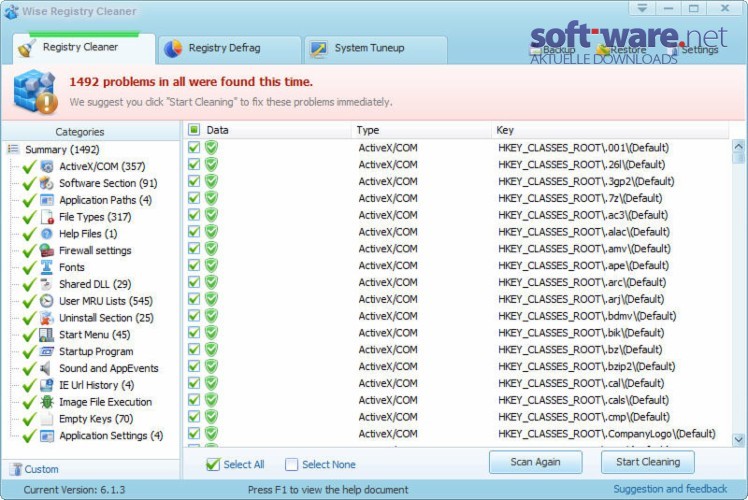The width and height of the screenshot is (748, 500).
Task: Open the Backup menu
Action: [553, 50]
